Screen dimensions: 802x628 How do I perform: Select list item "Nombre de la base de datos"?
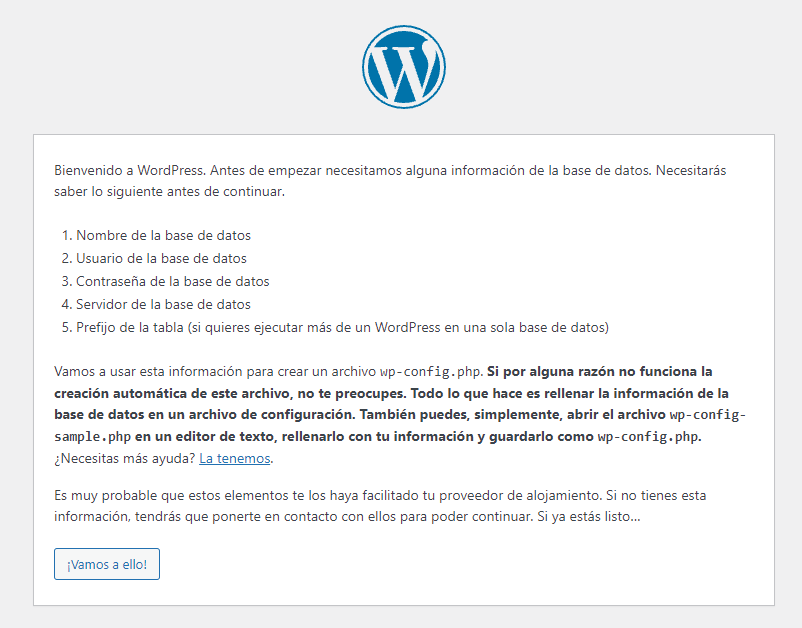[164, 235]
